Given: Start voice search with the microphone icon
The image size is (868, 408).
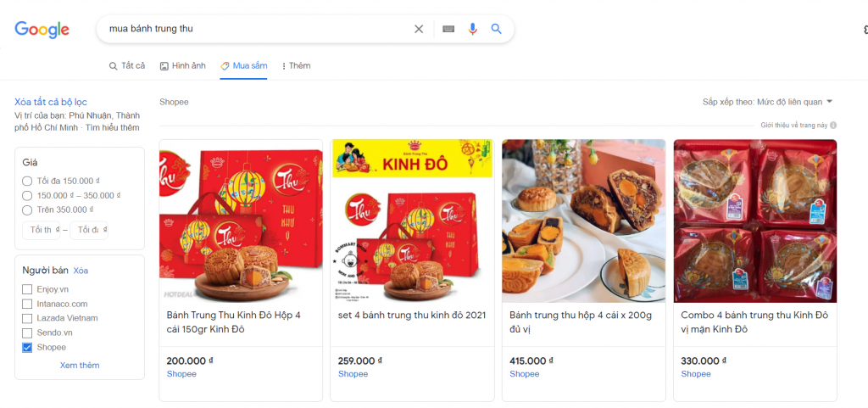Looking at the screenshot, I should (x=472, y=29).
